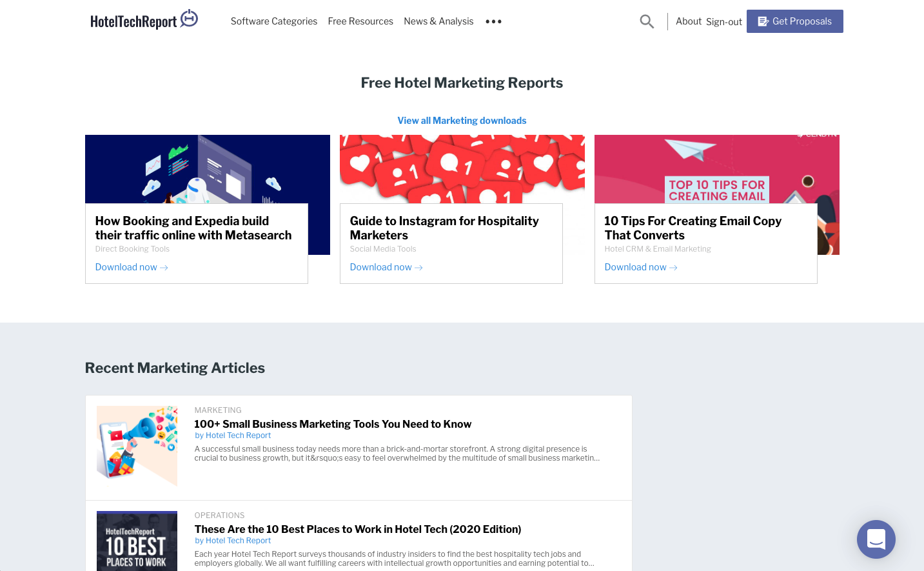Open News & Analysis menu
The image size is (924, 571).
pyautogui.click(x=438, y=21)
